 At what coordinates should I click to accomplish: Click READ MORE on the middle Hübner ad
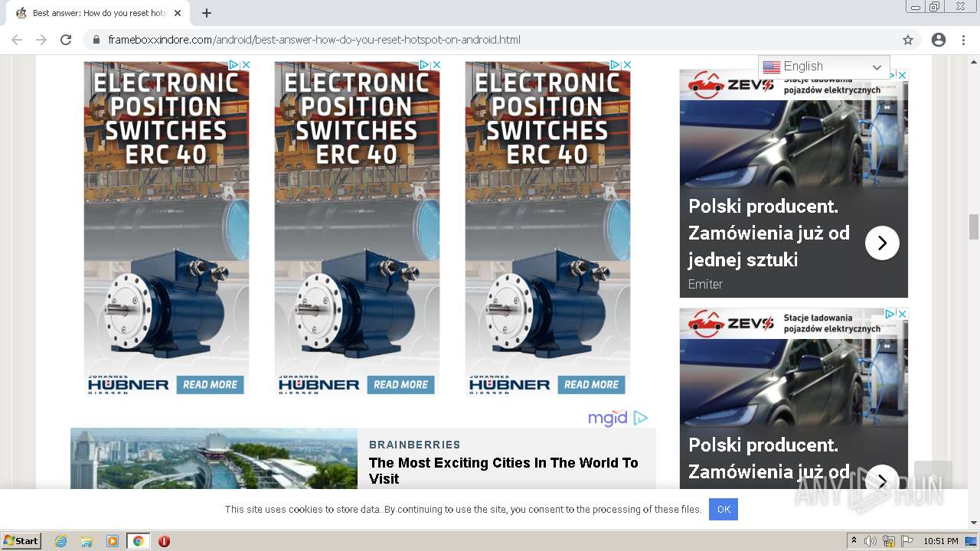(x=400, y=385)
